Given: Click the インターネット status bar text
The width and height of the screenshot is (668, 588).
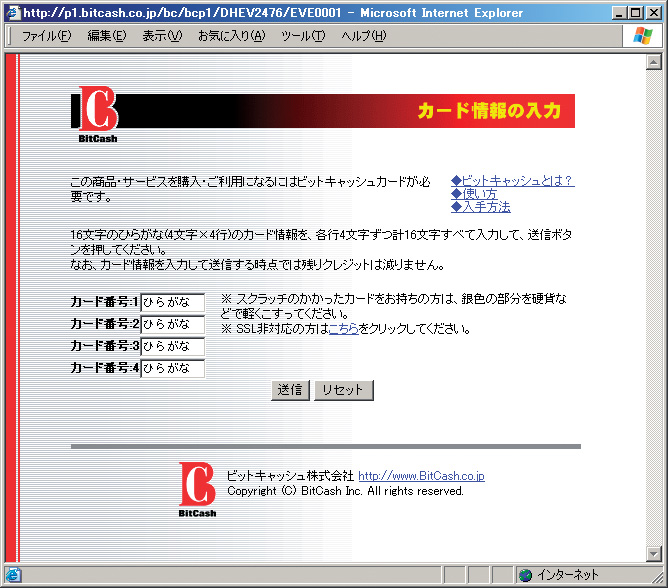Looking at the screenshot, I should [x=567, y=575].
